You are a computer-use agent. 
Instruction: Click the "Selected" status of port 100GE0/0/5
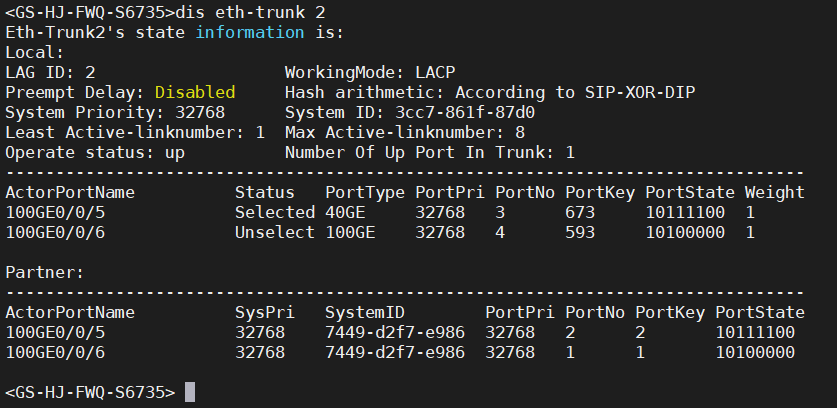(275, 212)
